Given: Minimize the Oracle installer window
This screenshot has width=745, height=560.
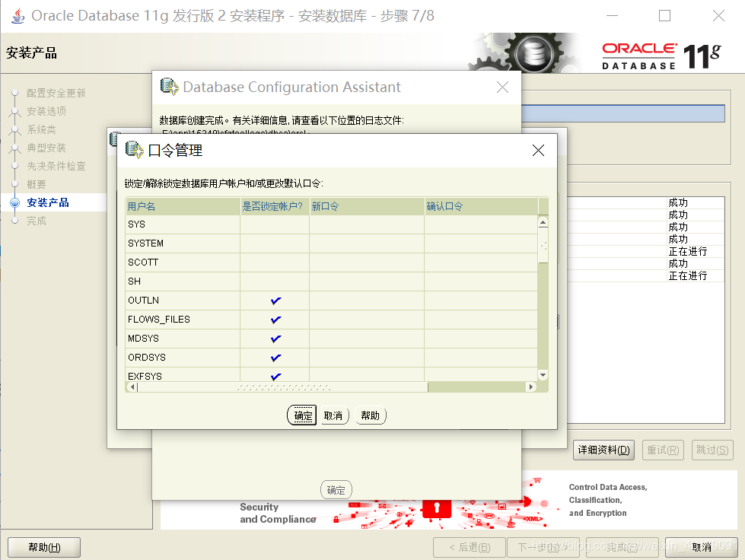Looking at the screenshot, I should (x=613, y=16).
